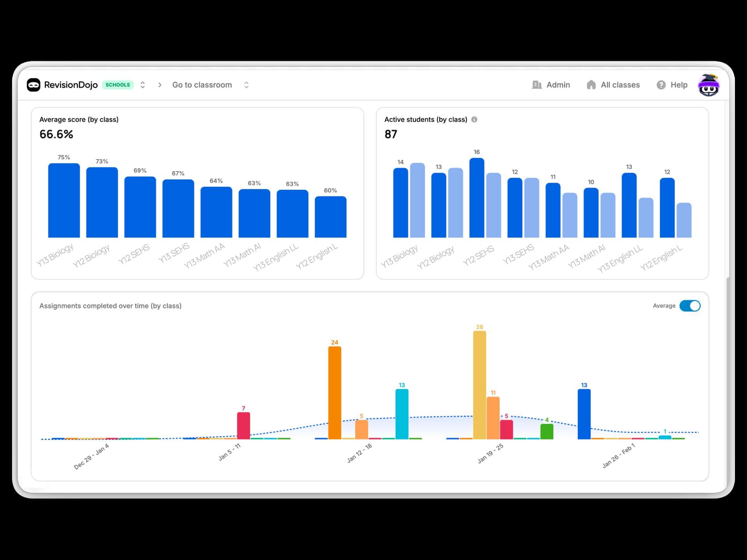Click the orange 24 bar in Jan 12 - 18
Viewport: 747px width, 560px height.
335,392
